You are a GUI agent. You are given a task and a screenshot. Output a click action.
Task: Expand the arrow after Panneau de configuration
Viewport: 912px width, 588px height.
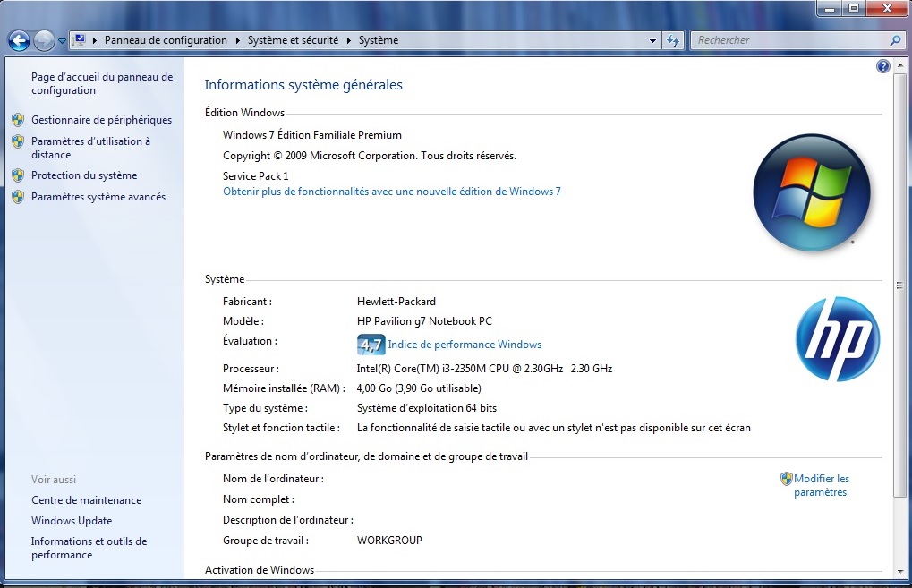coord(238,40)
